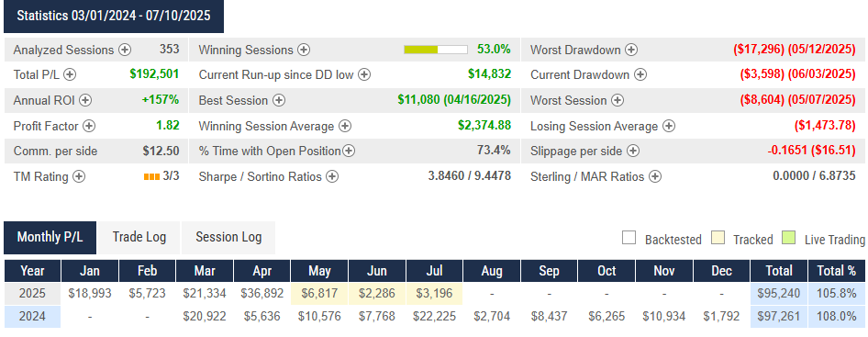
Task: Toggle the Backtested legend box
Action: pyautogui.click(x=629, y=239)
